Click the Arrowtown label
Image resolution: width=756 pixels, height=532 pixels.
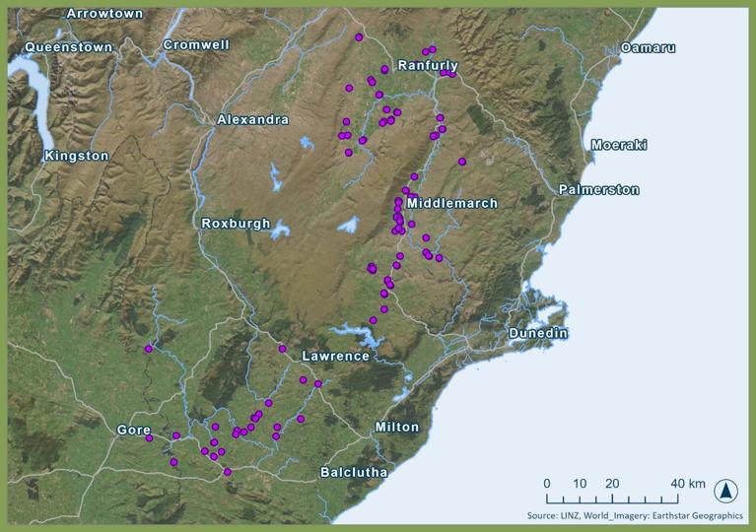point(103,14)
